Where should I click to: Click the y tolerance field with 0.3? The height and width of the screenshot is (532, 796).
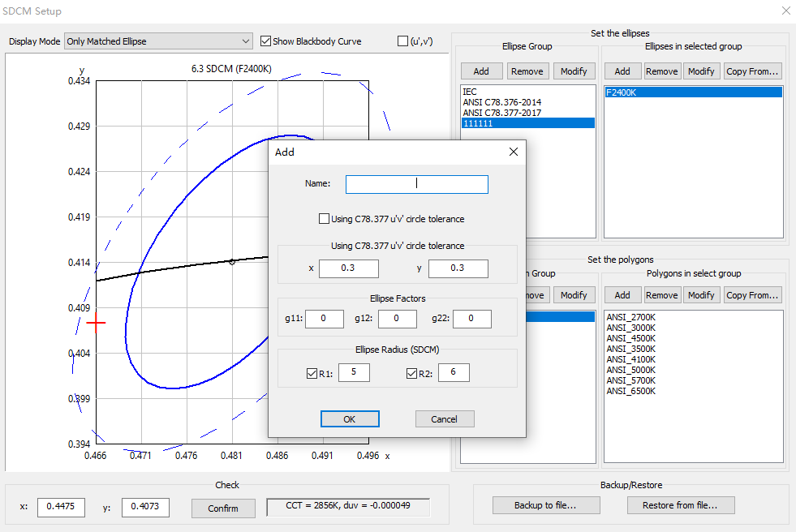pos(458,268)
